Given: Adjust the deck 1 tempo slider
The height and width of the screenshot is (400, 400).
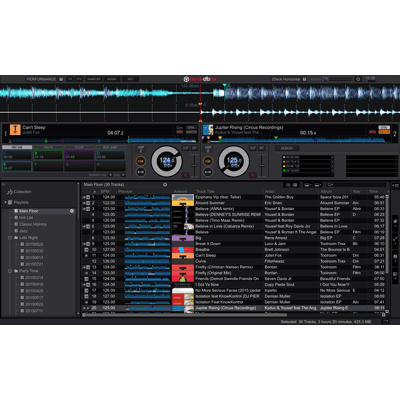Looking at the screenshot, I should 194,165.
